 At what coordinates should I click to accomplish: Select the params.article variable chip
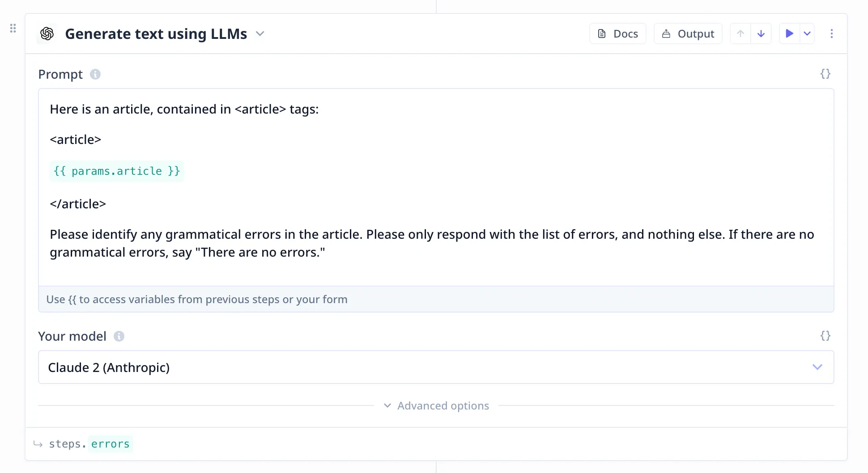point(117,171)
